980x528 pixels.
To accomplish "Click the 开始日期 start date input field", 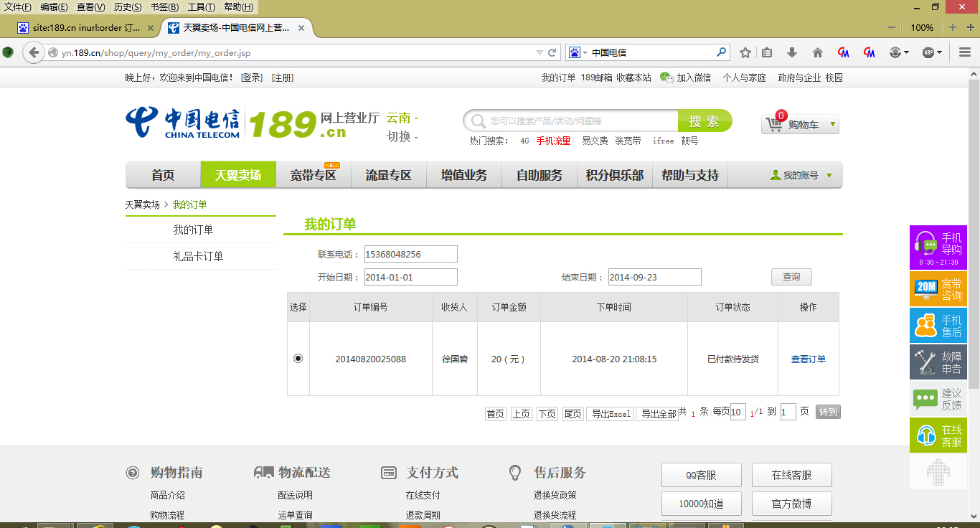I will point(410,276).
